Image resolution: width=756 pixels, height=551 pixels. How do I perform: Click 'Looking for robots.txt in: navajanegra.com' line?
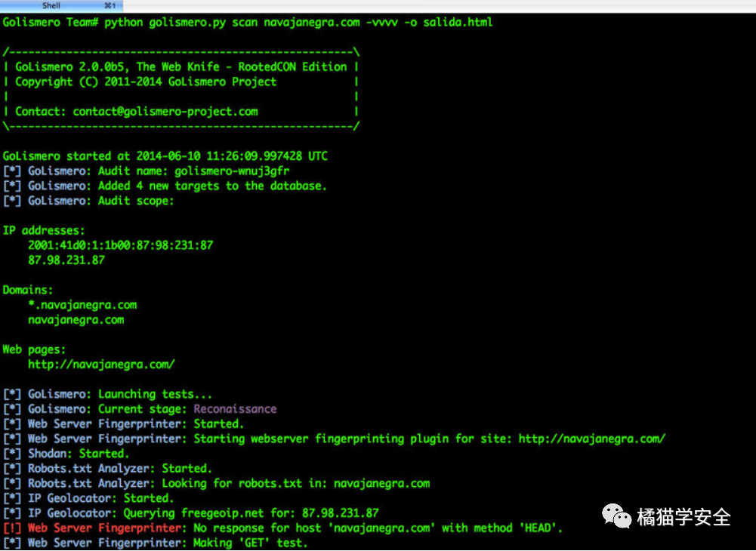pos(216,484)
